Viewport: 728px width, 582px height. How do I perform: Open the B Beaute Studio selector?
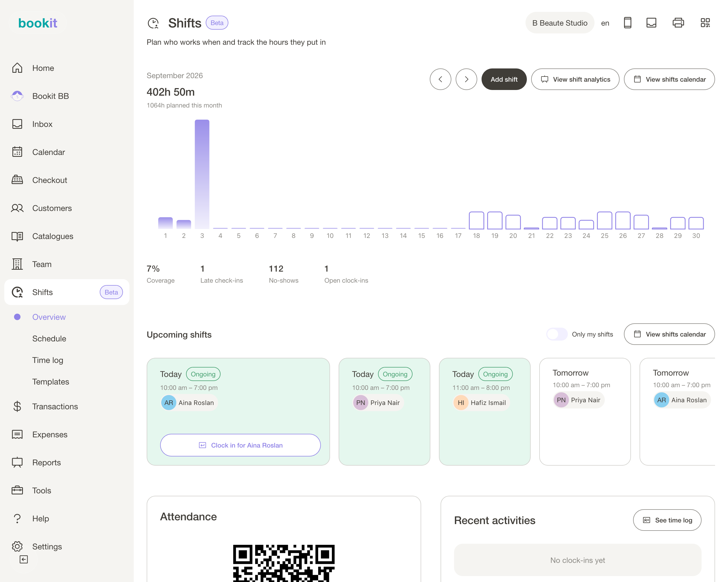(560, 23)
